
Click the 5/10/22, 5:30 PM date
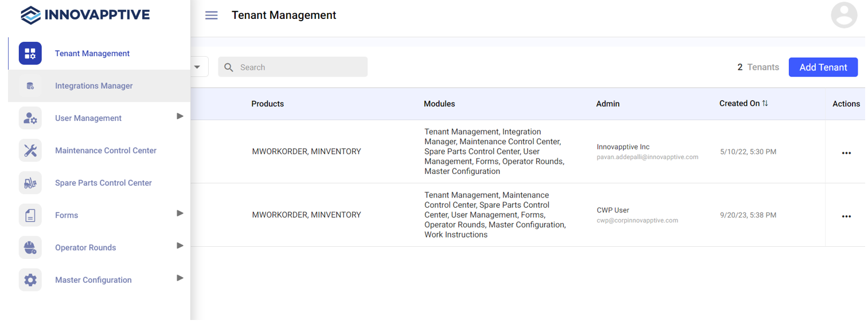[748, 152]
